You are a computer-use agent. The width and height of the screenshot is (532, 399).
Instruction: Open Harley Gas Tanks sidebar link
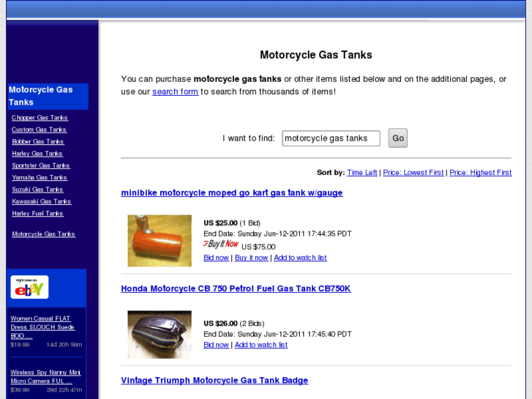37,154
